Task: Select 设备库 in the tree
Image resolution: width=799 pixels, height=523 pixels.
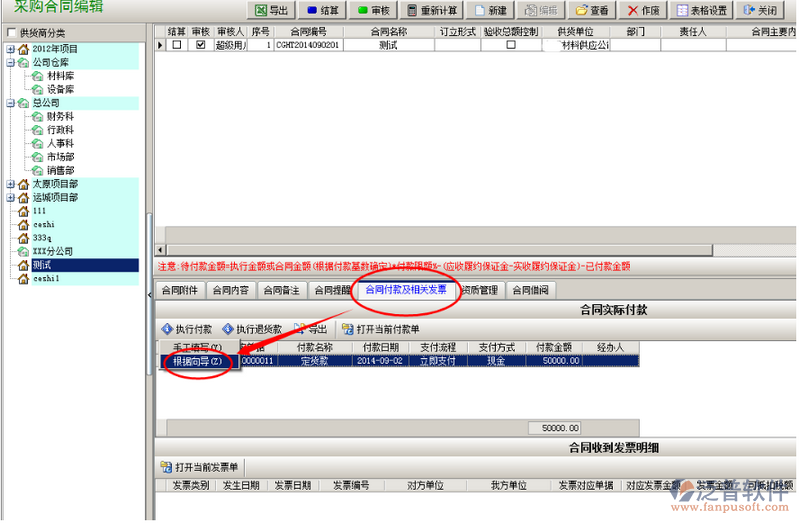Action: click(61, 90)
